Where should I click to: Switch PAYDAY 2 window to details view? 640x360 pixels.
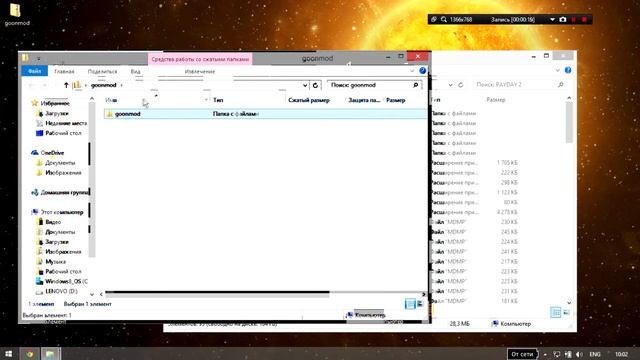click(x=556, y=312)
